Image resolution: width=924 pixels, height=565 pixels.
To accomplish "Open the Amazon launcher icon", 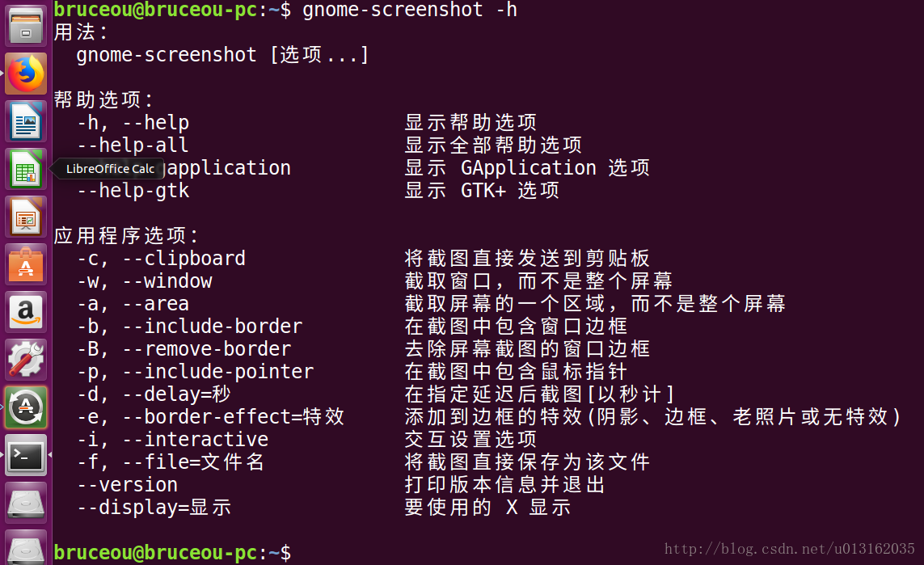I will [26, 312].
